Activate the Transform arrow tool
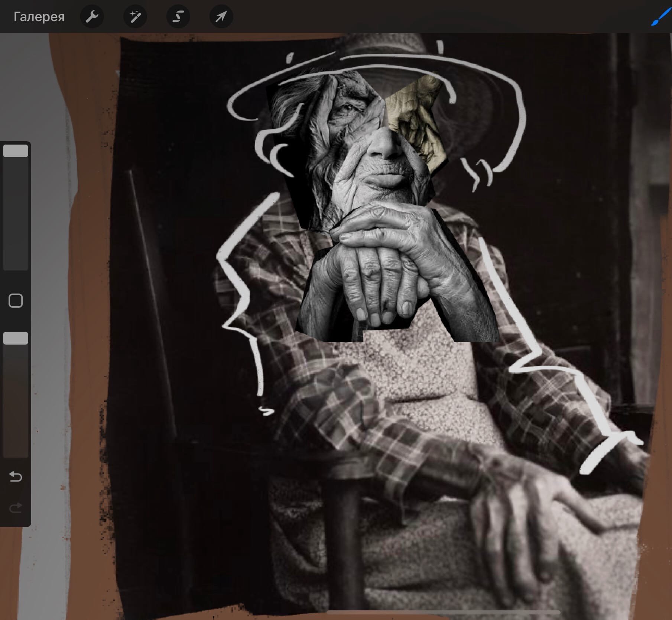The image size is (672, 620). pyautogui.click(x=221, y=17)
